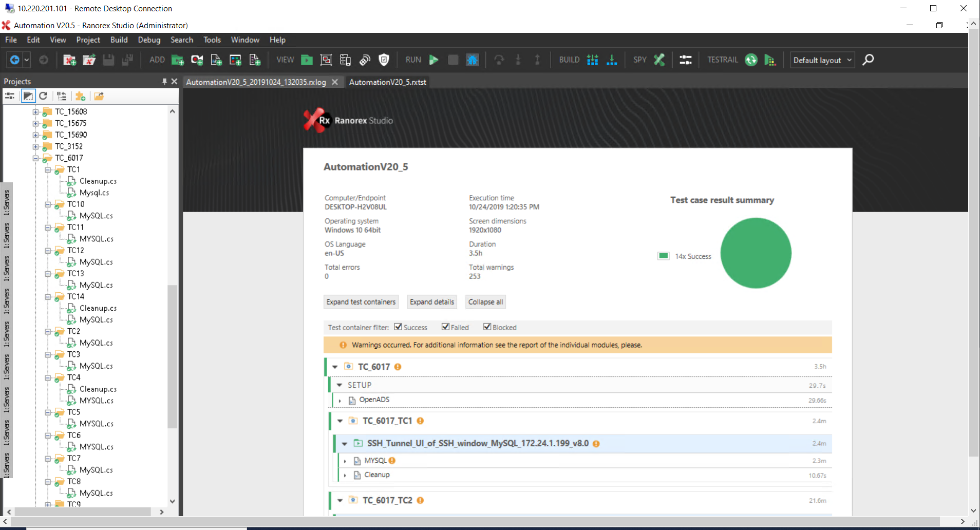This screenshot has height=530, width=980.
Task: Click the view recorder frame icon
Action: 326,60
